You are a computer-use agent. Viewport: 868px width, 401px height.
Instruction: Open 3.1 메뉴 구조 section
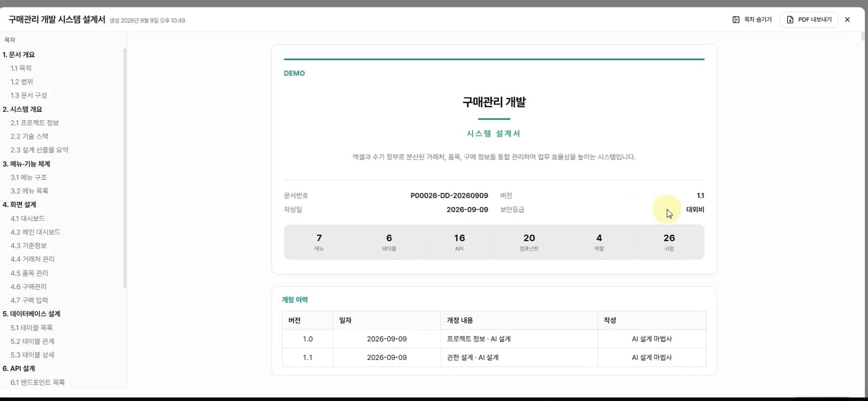pos(29,178)
